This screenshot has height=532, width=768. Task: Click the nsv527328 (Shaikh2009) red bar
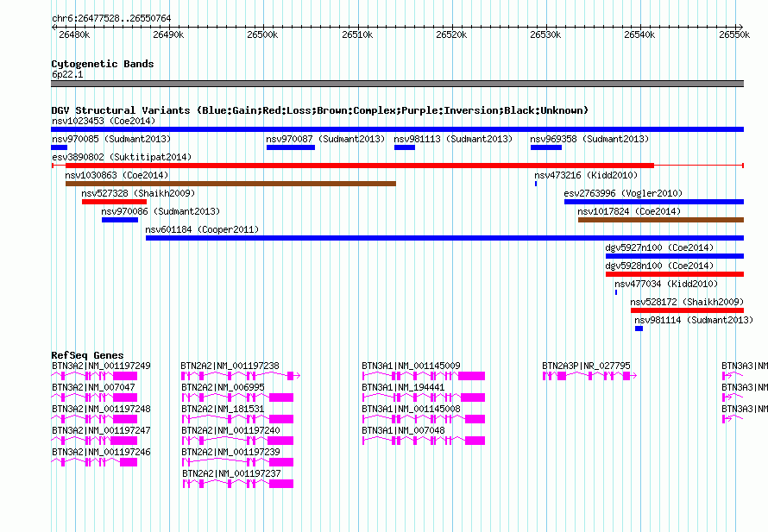(x=114, y=202)
